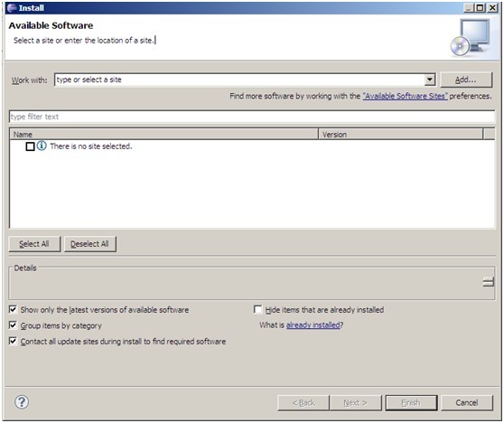Image resolution: width=504 pixels, height=423 pixels.
Task: Click the 'type filter text' field
Action: (x=252, y=117)
